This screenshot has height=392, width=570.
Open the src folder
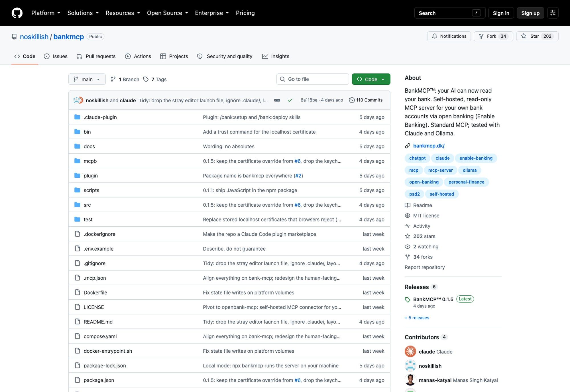[87, 205]
